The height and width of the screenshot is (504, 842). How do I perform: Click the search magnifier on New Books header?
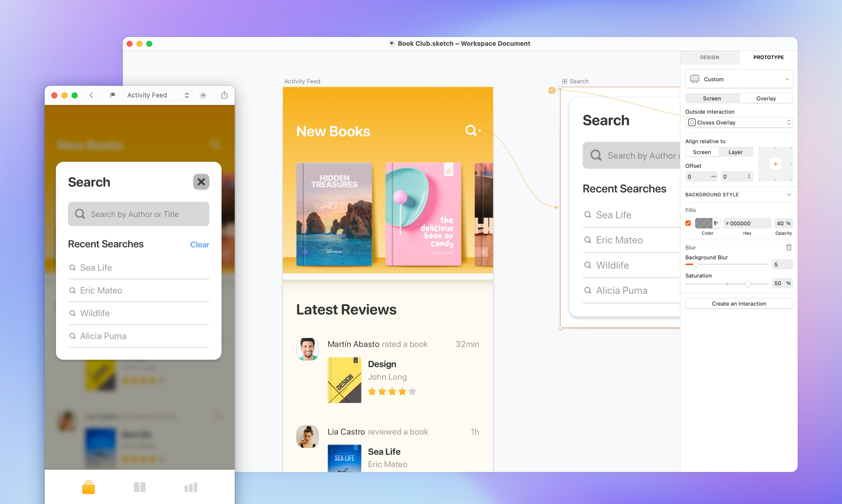[x=471, y=130]
